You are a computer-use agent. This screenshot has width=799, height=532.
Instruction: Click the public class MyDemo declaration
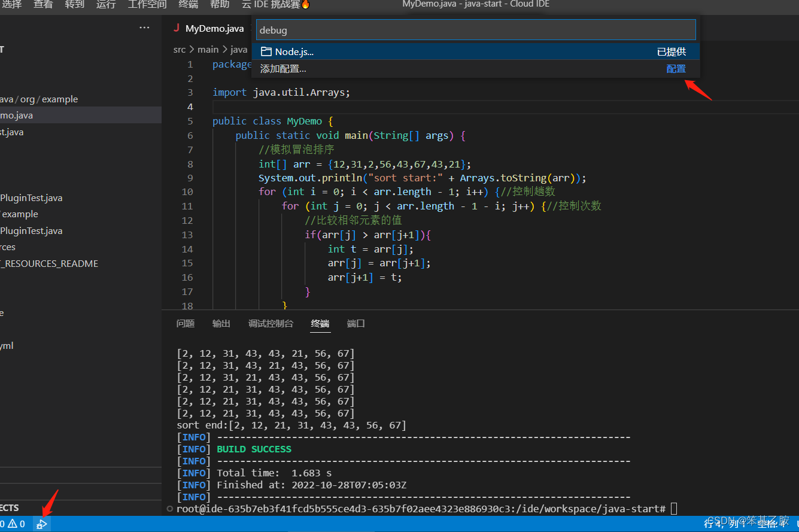click(272, 121)
